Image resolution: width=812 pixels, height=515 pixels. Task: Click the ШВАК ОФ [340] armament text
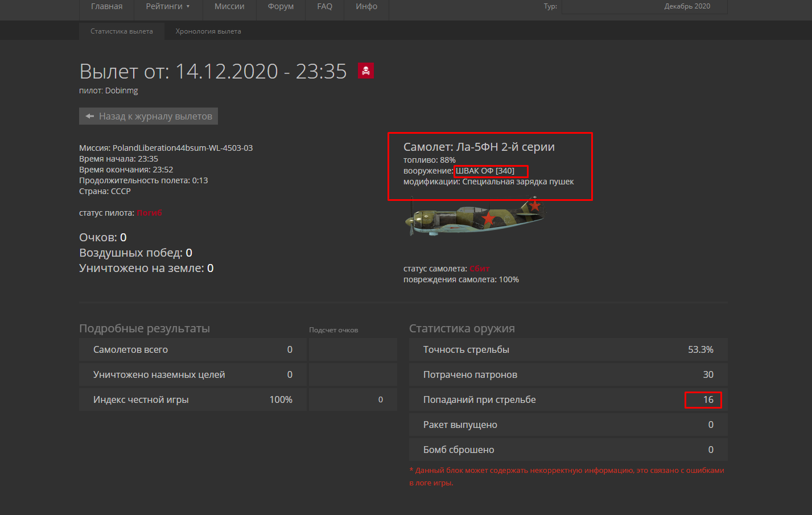tap(485, 171)
